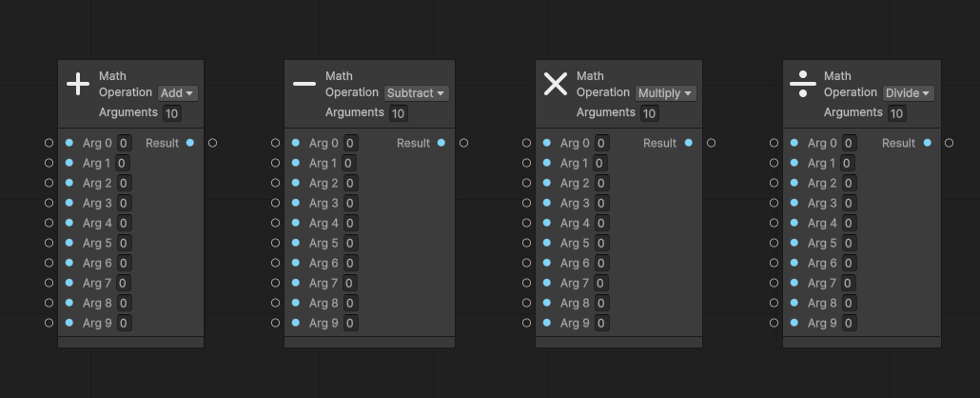This screenshot has width=980, height=398.
Task: Click Arguments count field on Add node
Action: click(x=171, y=113)
